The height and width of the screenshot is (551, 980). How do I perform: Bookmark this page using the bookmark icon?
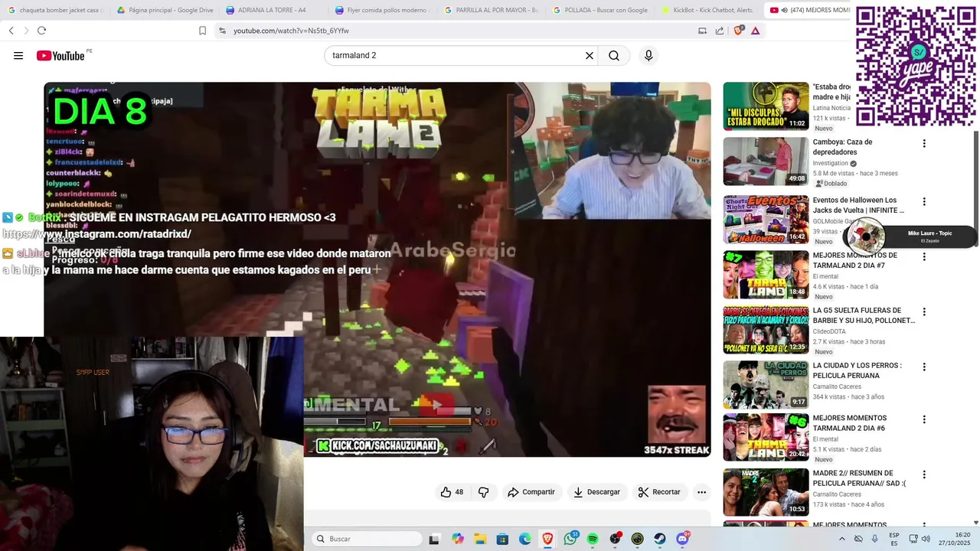coord(202,31)
